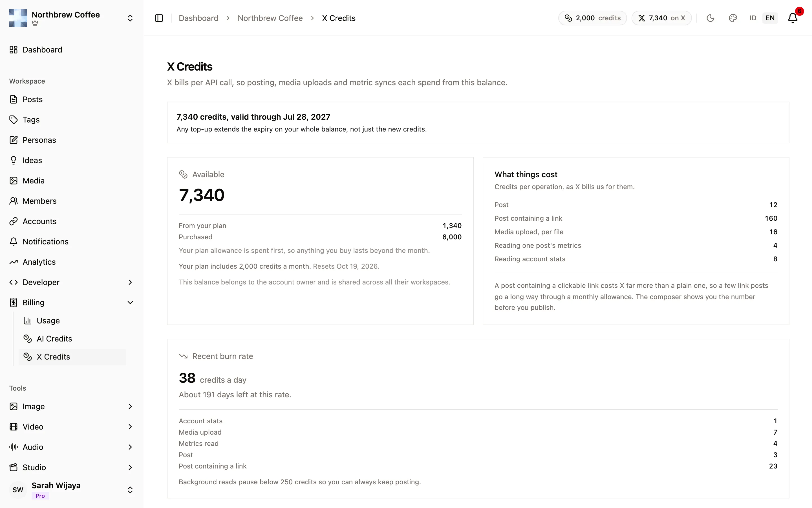Select X Credits in sidebar
The image size is (812, 508).
pos(72,357)
